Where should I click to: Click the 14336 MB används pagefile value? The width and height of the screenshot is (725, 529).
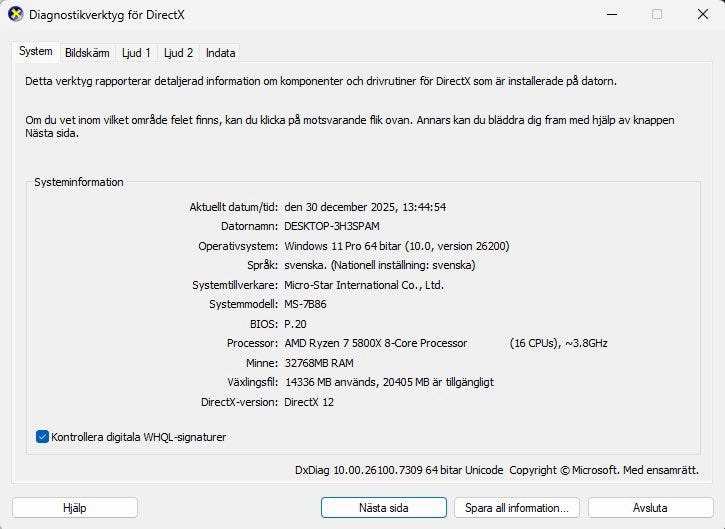point(389,382)
